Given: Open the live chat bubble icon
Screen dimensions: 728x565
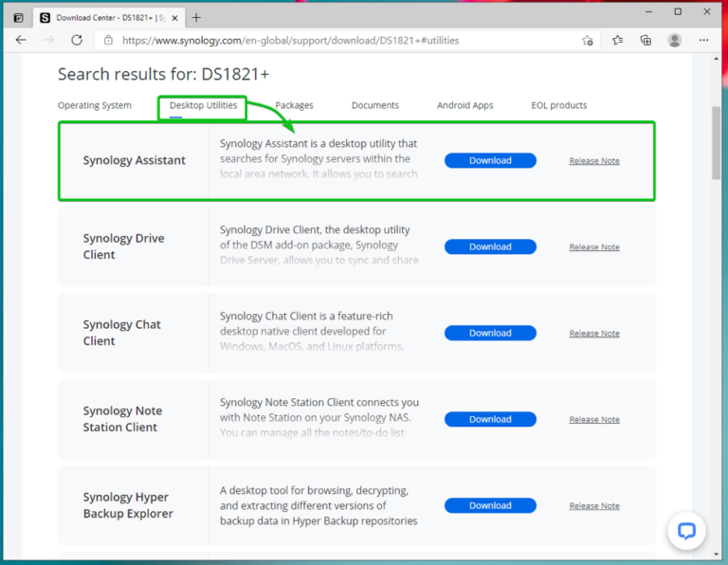Looking at the screenshot, I should click(686, 531).
